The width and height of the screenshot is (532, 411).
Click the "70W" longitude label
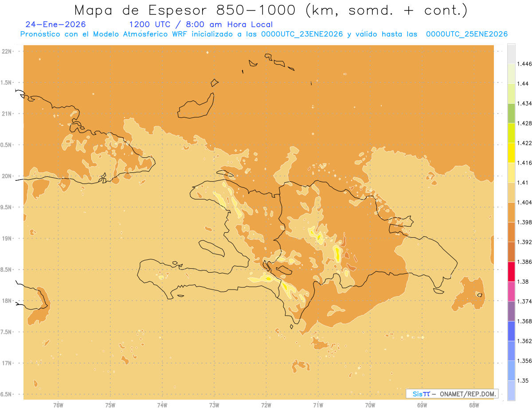pos(370,405)
